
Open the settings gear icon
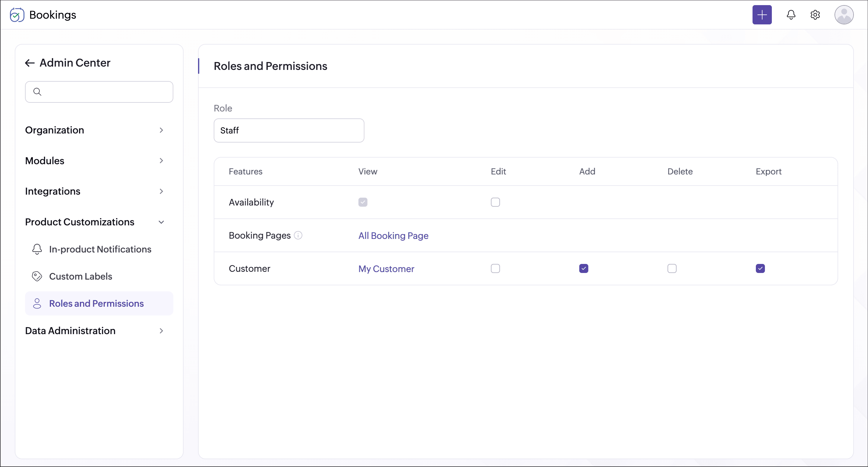815,15
